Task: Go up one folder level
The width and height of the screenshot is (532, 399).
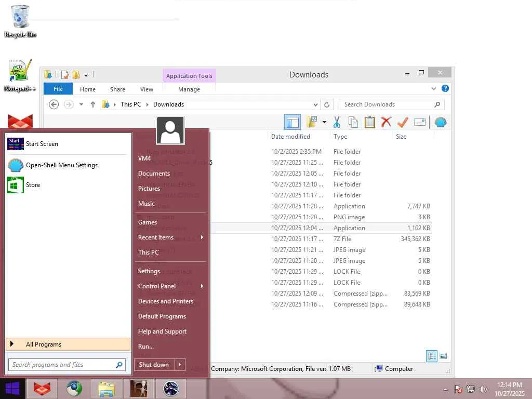Action: pyautogui.click(x=92, y=104)
